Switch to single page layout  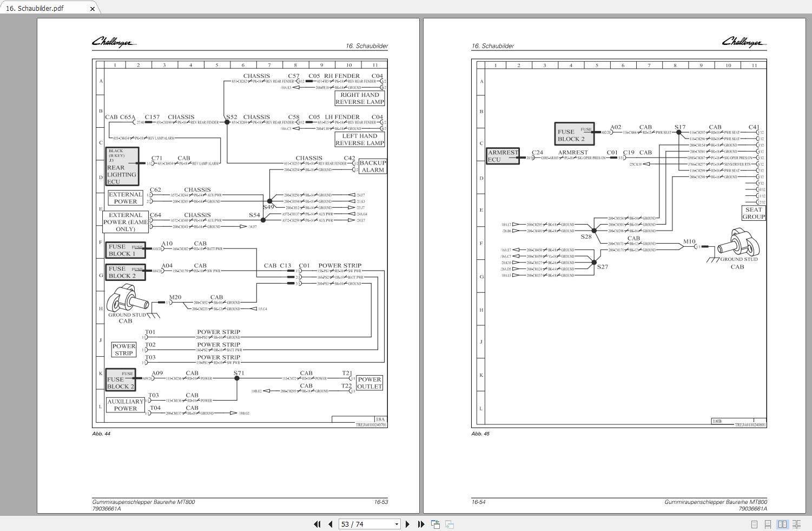(x=754, y=524)
